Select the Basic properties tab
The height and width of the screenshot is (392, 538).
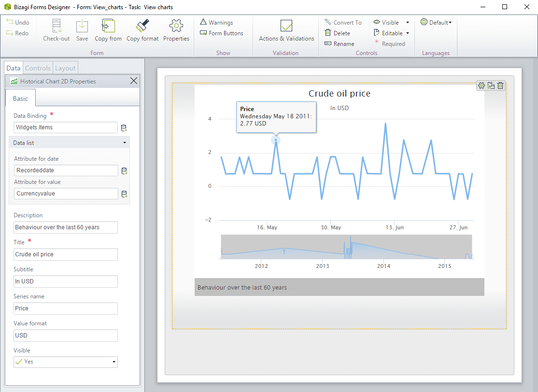point(21,98)
